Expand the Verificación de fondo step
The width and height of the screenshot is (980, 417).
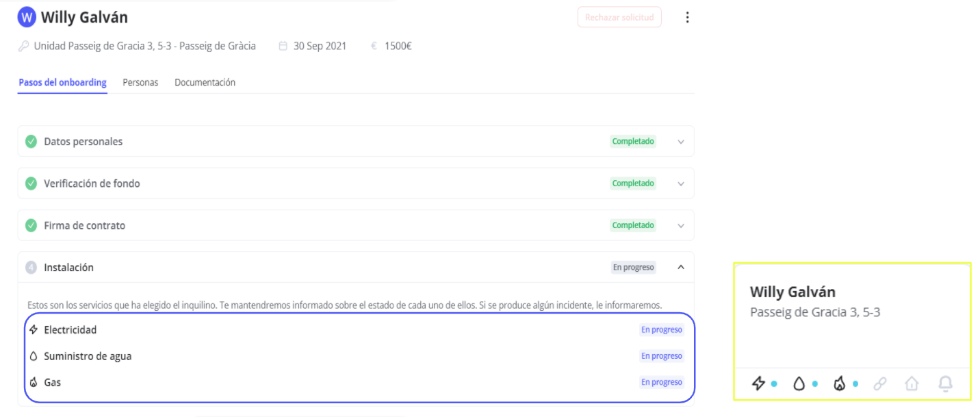click(x=680, y=184)
